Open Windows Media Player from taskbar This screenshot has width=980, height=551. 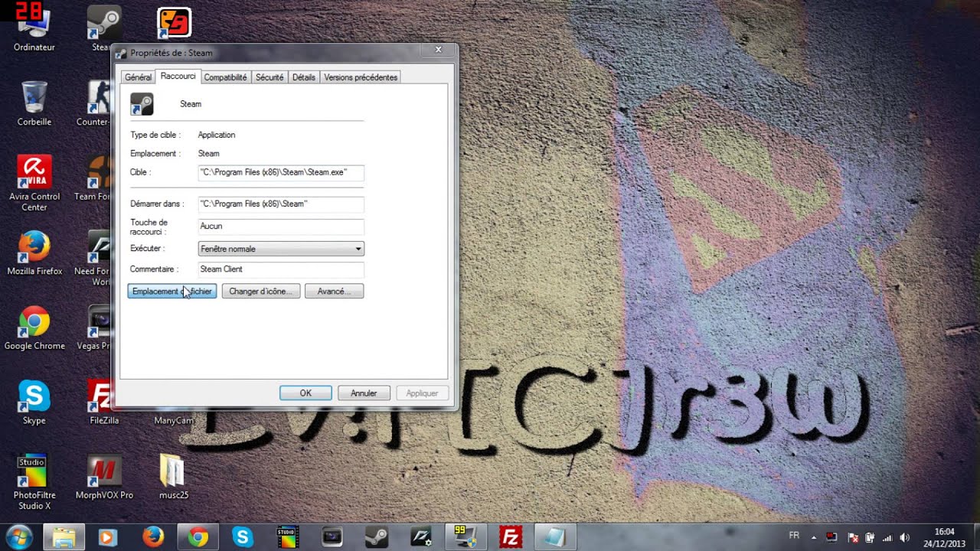point(107,537)
